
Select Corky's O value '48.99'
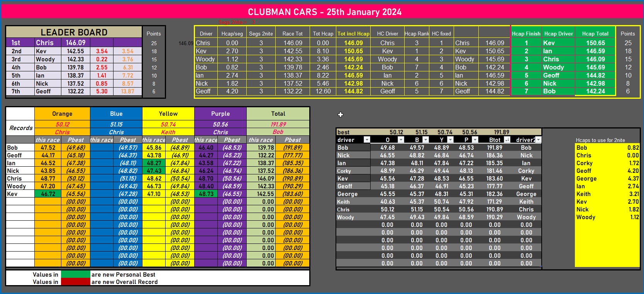[387, 171]
